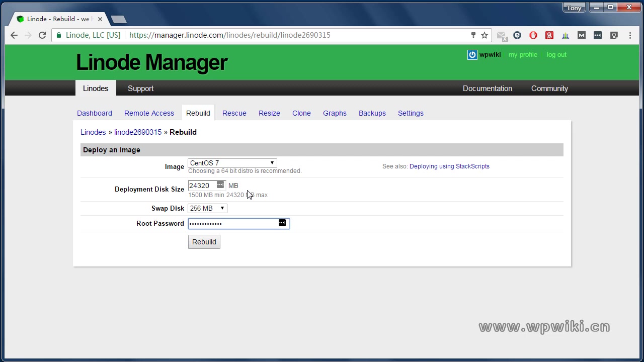Open the Rescue tab
644x362 pixels.
[234, 113]
